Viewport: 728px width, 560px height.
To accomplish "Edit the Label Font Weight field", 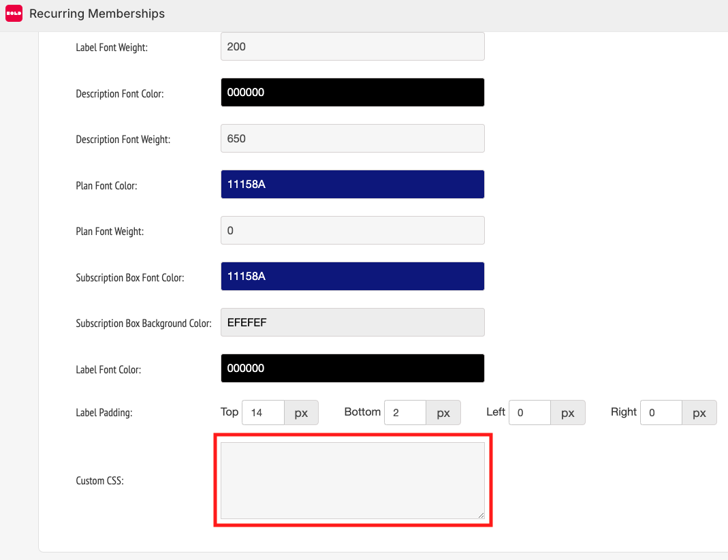I will pyautogui.click(x=352, y=46).
